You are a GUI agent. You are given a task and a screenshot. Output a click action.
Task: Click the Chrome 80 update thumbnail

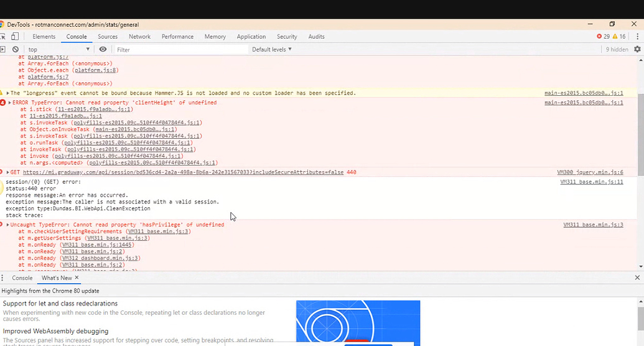click(358, 323)
